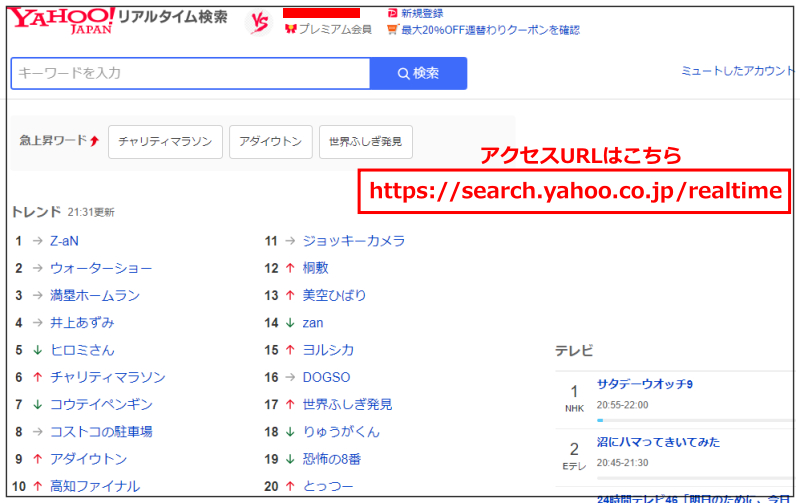This screenshot has height=503, width=800.
Task: Select the チャリティマラソン rising word chip
Action: click(165, 142)
